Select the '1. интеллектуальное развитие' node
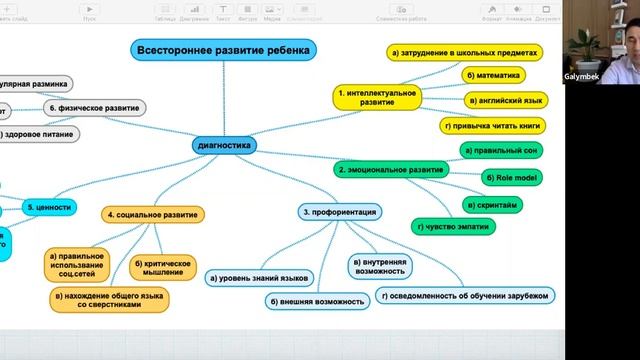Viewport: 640px width, 360px height. coord(377,98)
